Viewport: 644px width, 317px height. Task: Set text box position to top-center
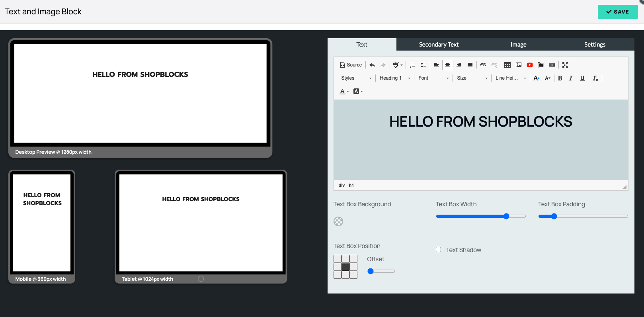click(x=345, y=259)
